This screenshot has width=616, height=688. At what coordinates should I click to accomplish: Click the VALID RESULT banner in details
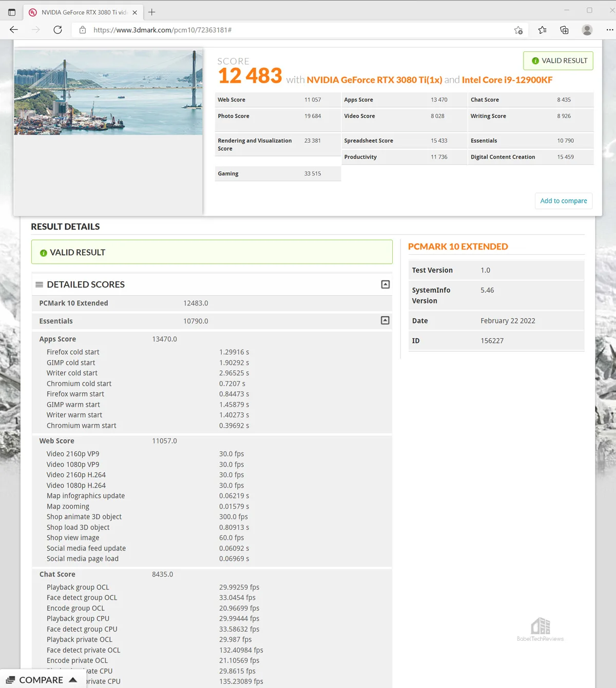pyautogui.click(x=212, y=252)
